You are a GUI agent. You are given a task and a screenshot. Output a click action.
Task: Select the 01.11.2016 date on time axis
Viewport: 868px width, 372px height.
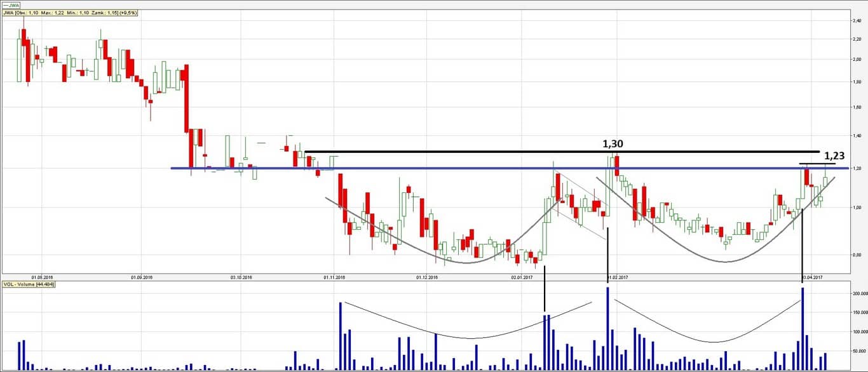[334, 277]
